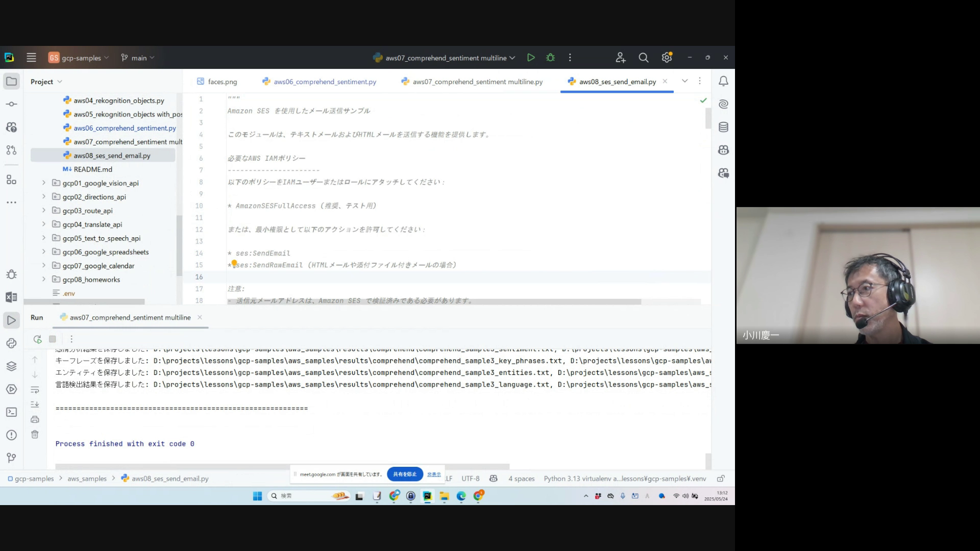Open the Database tool window icon

723,127
